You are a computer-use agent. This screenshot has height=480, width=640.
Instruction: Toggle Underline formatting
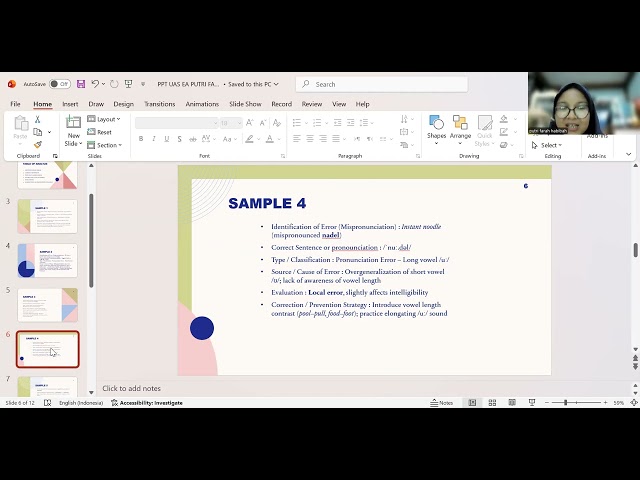167,139
